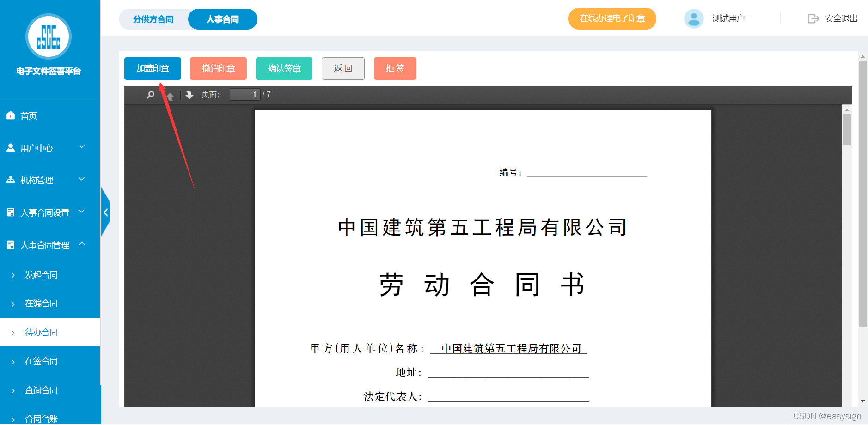The height and width of the screenshot is (425, 868).
Task: Expand the 机构管理 menu chevron
Action: [x=82, y=179]
